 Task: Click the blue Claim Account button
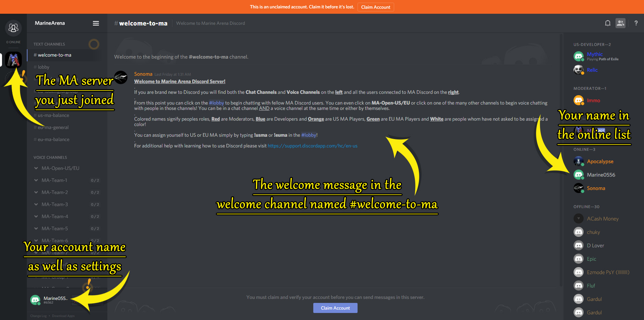coord(335,308)
